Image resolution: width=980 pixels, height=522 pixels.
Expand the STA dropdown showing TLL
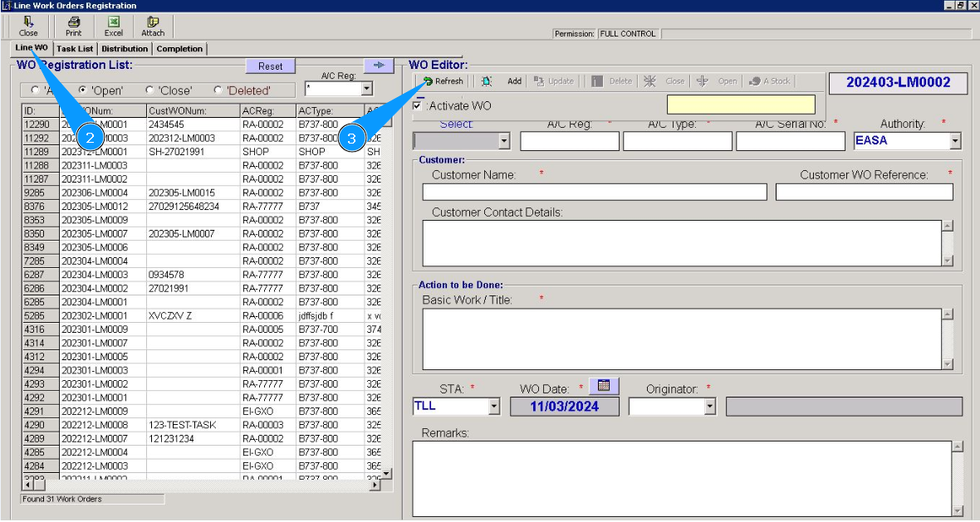coord(494,407)
